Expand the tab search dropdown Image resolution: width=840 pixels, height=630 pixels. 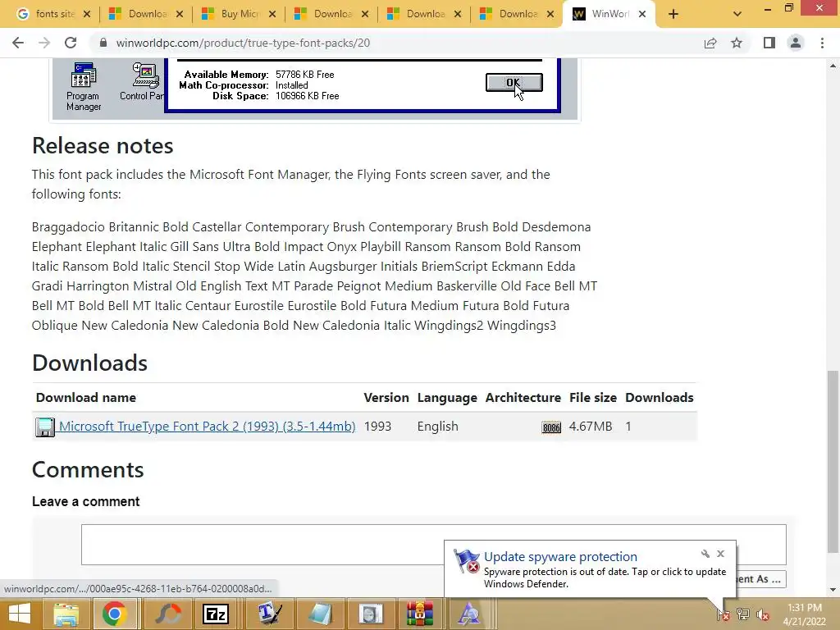point(737,14)
